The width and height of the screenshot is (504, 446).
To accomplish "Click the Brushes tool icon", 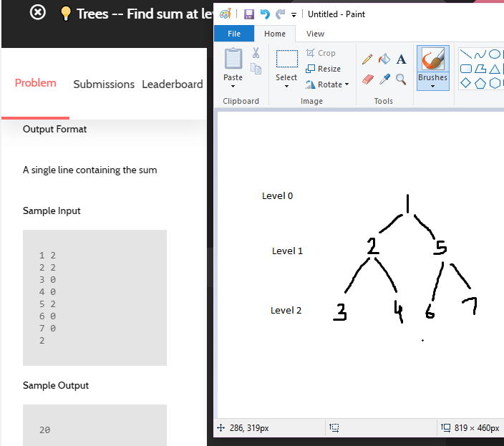I will [x=432, y=59].
